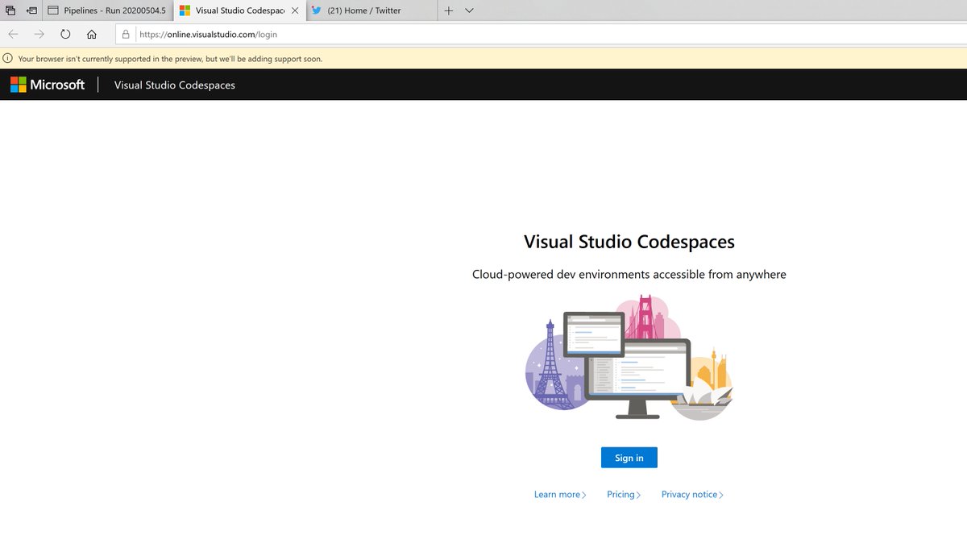Click the info icon in the unsupported browser banner

tap(8, 58)
